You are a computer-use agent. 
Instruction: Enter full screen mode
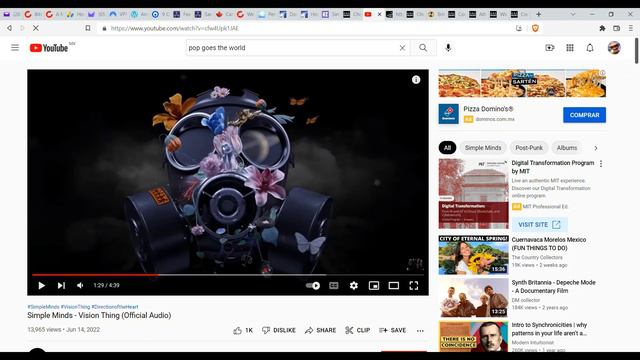tap(414, 285)
